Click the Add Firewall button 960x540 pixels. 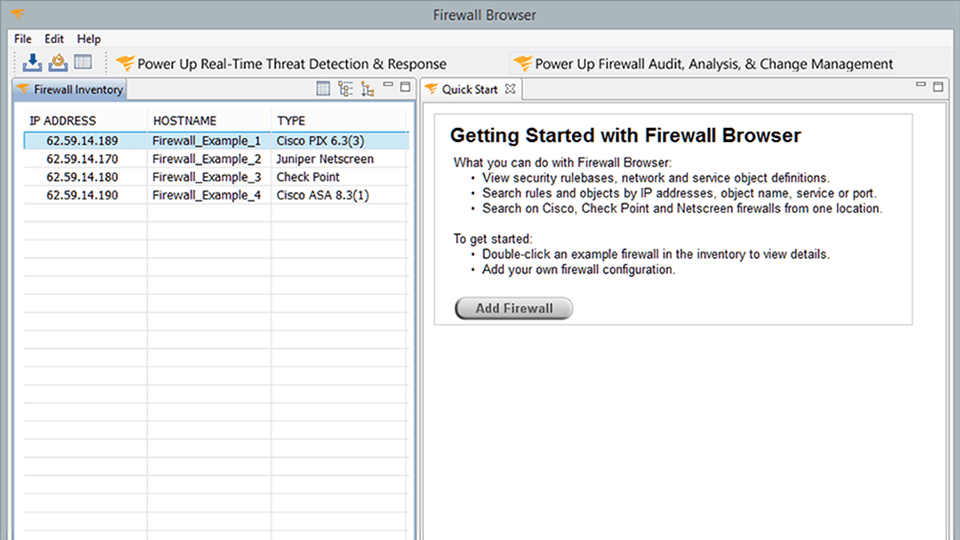(x=514, y=308)
